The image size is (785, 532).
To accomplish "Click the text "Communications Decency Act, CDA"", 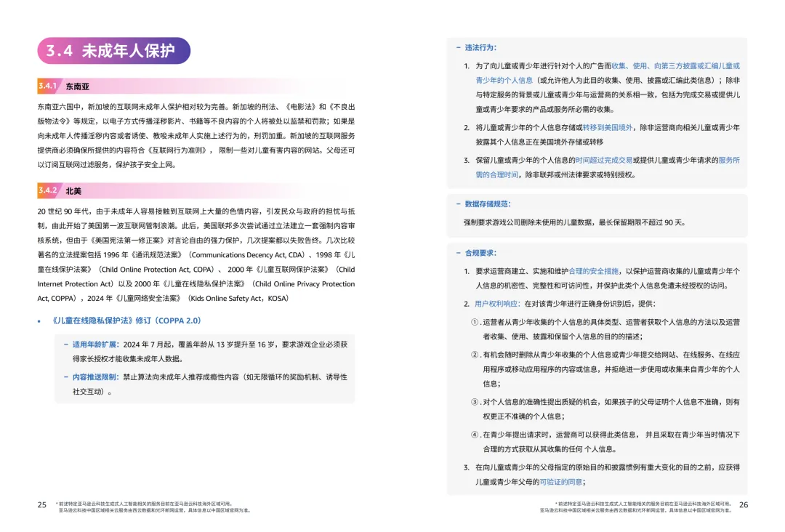I will [247, 255].
